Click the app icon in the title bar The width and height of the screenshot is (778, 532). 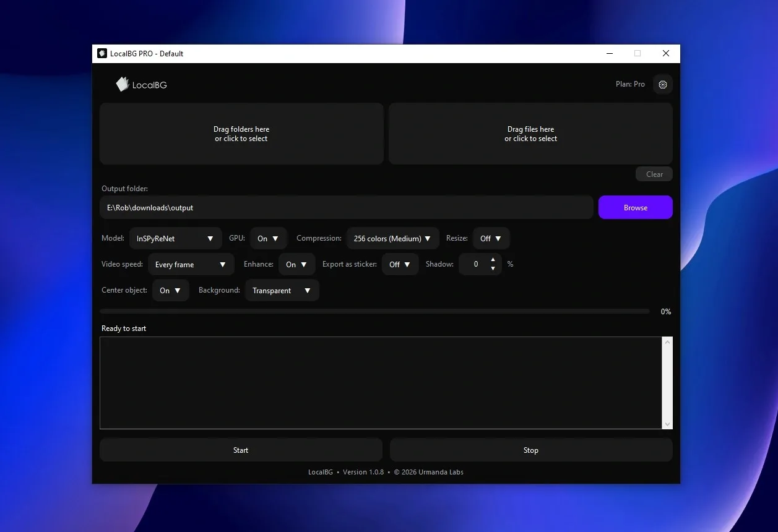[102, 53]
